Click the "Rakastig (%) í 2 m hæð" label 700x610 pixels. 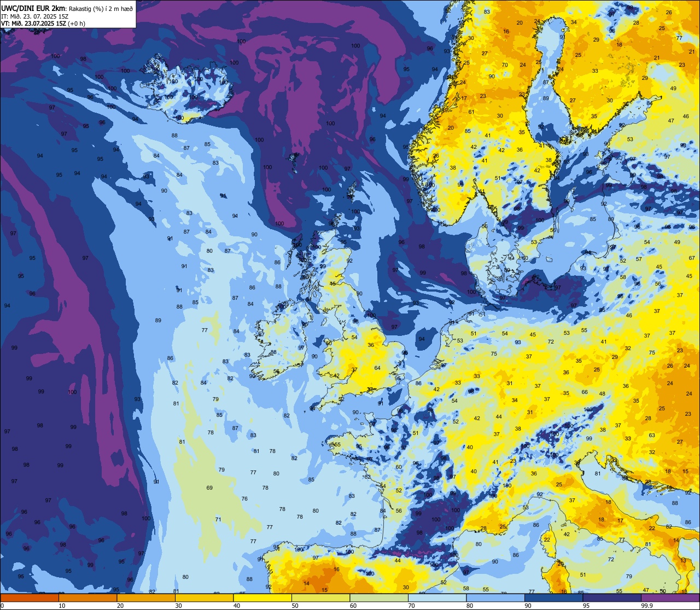(x=100, y=8)
